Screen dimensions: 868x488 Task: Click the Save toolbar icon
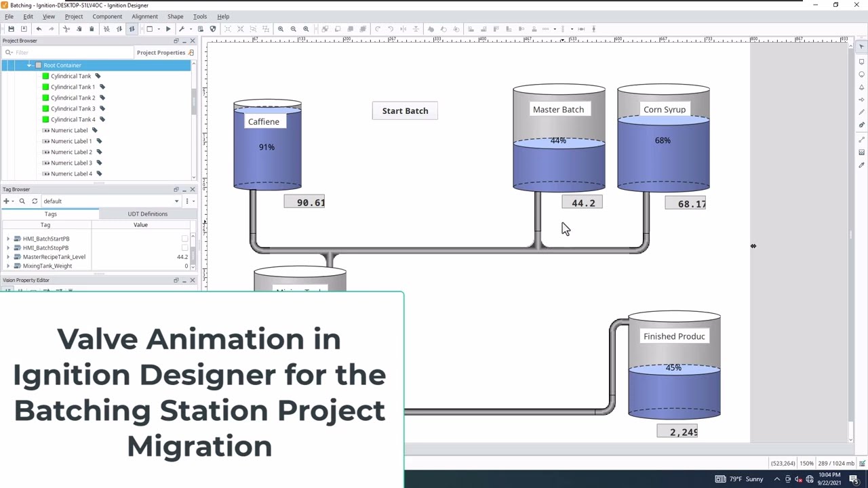pos(11,29)
